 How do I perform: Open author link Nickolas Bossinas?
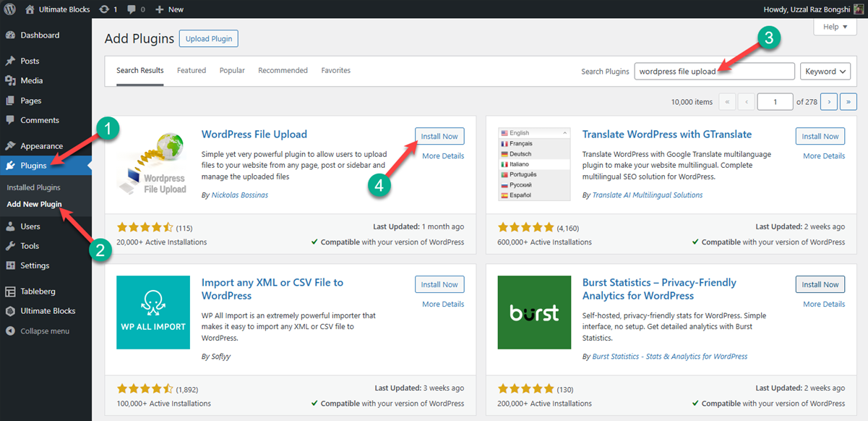(239, 195)
